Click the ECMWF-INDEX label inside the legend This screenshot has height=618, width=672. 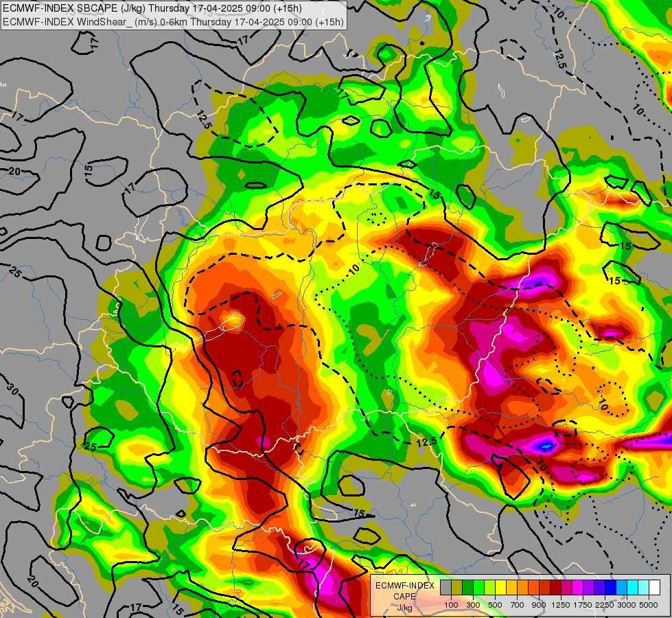[x=404, y=586]
